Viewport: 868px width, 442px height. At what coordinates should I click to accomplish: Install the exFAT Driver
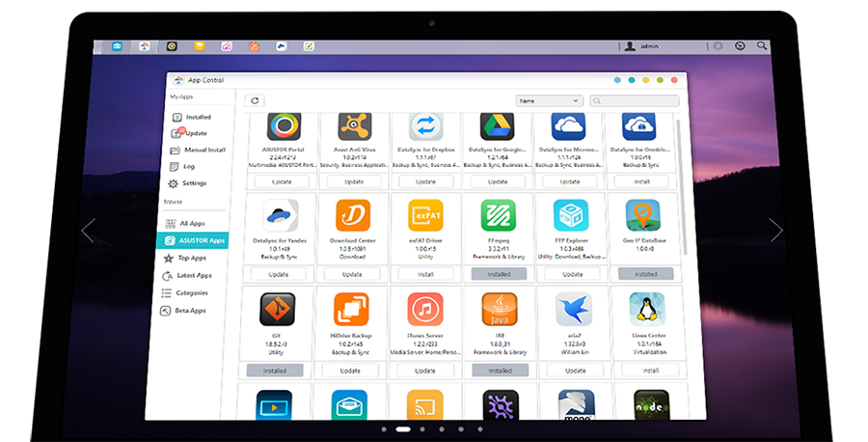coord(425,274)
